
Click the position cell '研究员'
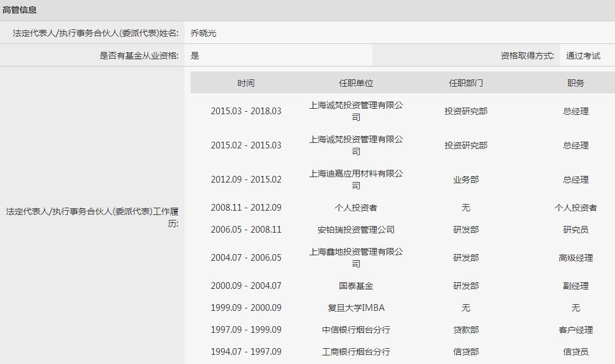(x=575, y=230)
